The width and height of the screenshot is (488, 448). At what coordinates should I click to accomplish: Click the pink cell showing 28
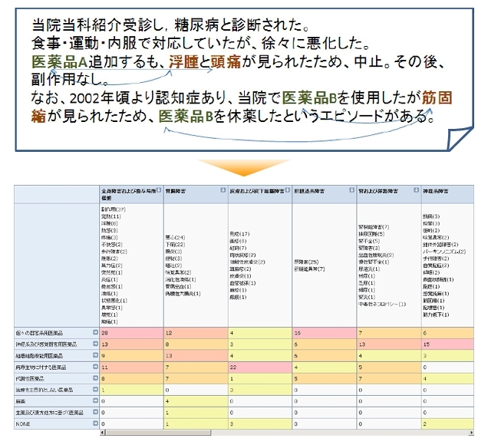[132, 333]
